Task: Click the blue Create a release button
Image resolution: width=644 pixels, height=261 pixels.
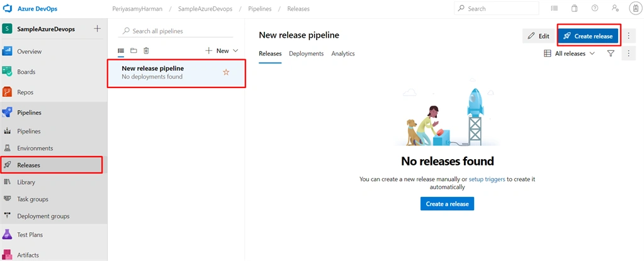Action: click(x=447, y=204)
